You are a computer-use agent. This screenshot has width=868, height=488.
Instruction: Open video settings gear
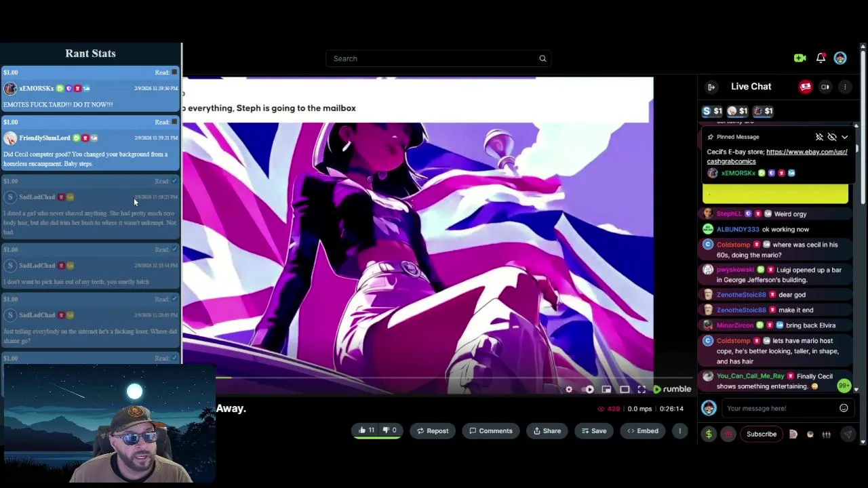[569, 390]
